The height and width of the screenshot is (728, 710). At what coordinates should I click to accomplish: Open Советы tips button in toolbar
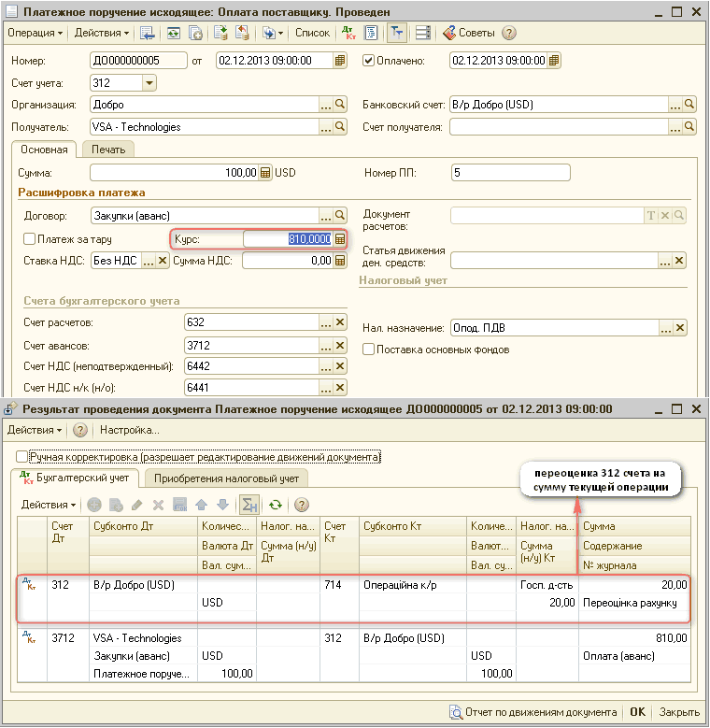click(x=470, y=33)
